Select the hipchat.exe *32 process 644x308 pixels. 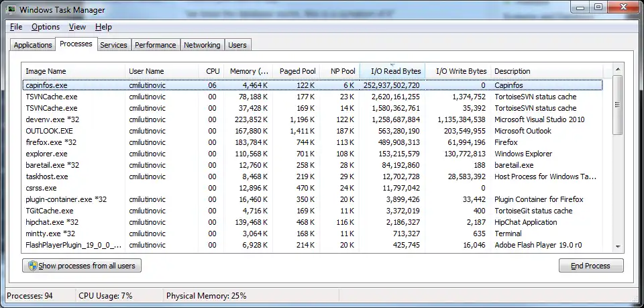point(312,222)
